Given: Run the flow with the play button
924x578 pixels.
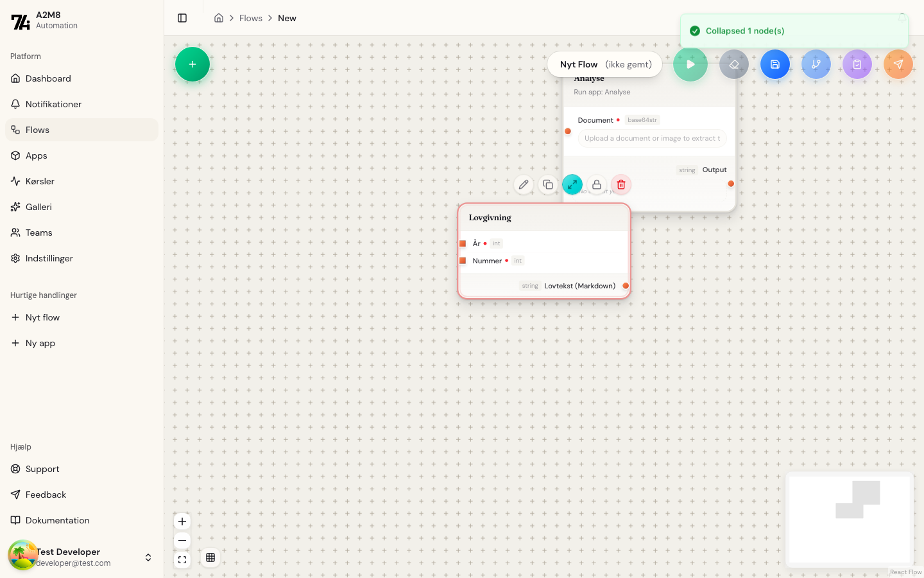Looking at the screenshot, I should [690, 64].
